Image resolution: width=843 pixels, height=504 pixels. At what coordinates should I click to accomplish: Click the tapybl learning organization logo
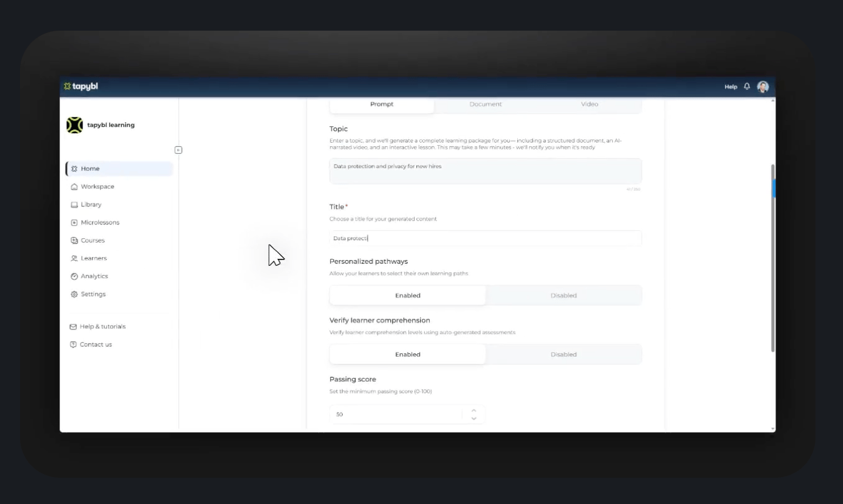[74, 125]
